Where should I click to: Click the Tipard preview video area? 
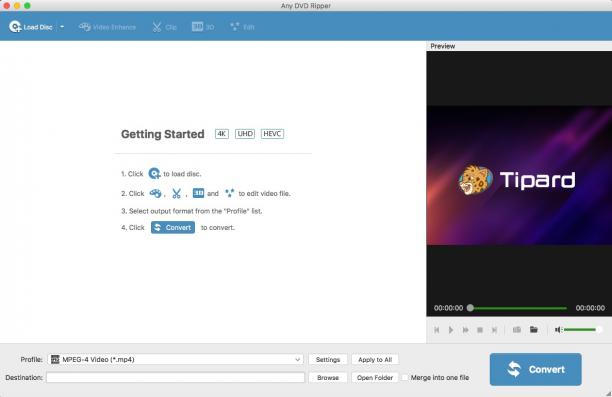pos(519,175)
